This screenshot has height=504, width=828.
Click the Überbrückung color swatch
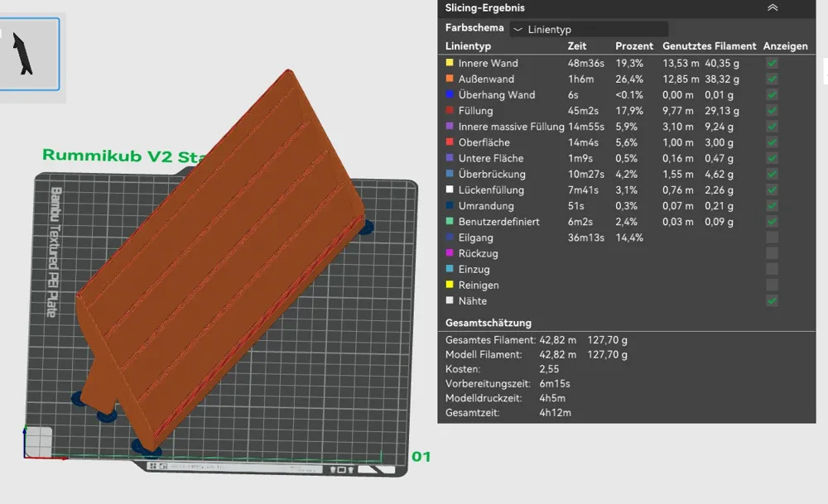450,173
